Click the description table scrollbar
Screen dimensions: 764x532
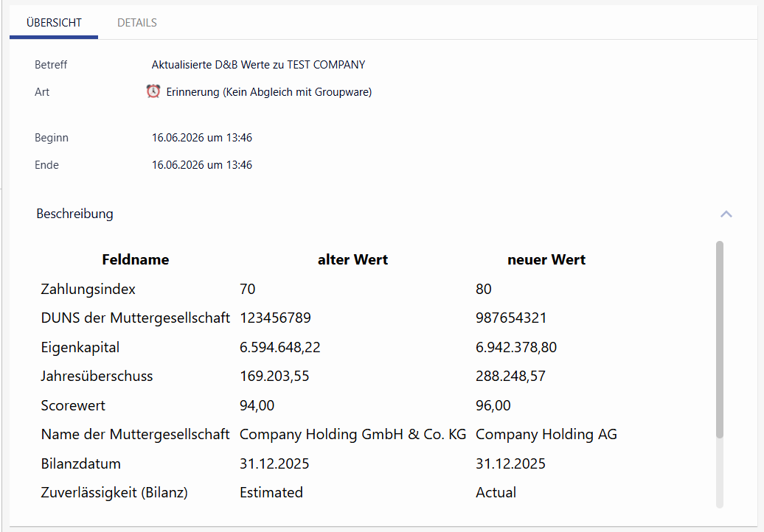pyautogui.click(x=720, y=339)
